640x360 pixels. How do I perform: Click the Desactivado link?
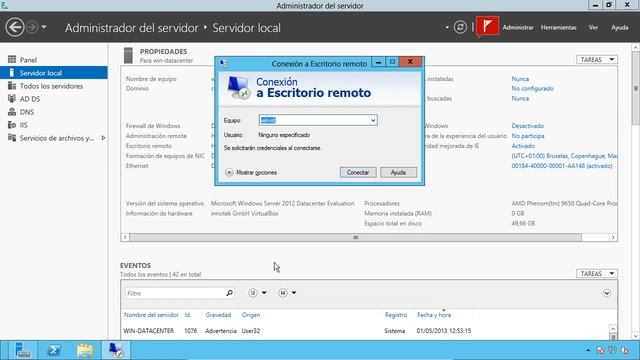pos(528,126)
